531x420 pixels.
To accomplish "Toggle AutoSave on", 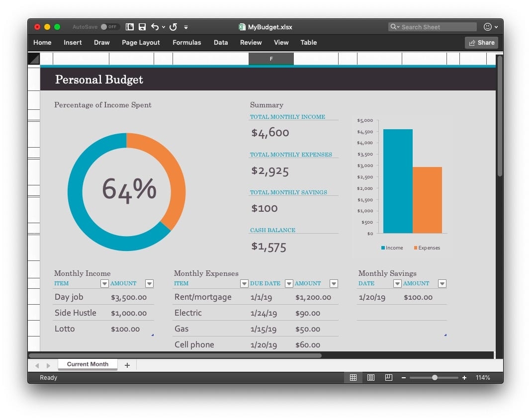I will pos(105,27).
